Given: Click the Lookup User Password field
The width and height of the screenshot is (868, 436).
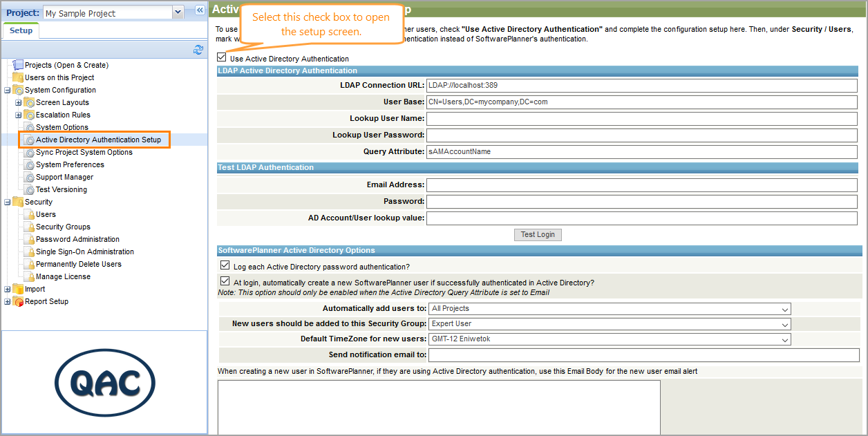Looking at the screenshot, I should coord(641,135).
